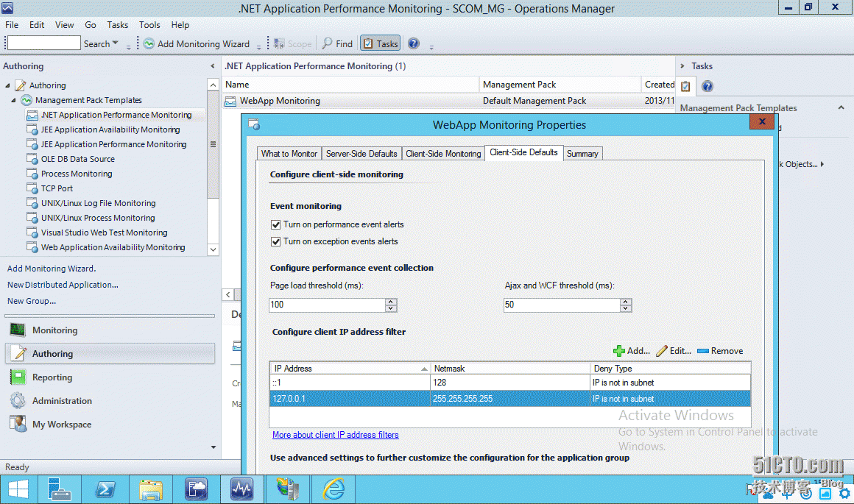
Task: Open the View menu
Action: pyautogui.click(x=64, y=25)
